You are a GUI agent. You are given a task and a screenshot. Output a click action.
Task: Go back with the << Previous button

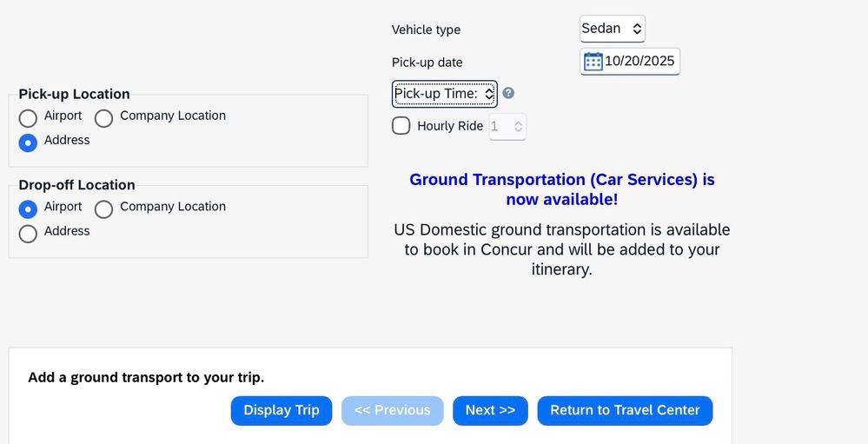point(393,410)
